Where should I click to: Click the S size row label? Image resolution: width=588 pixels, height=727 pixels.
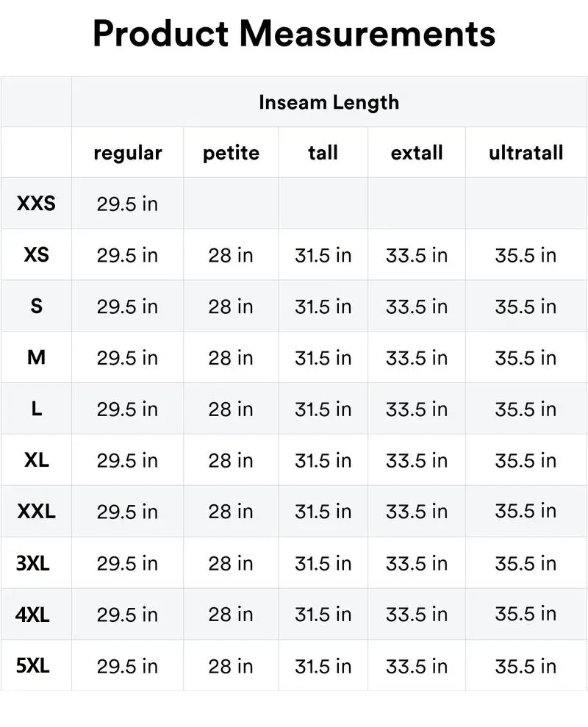(x=36, y=306)
